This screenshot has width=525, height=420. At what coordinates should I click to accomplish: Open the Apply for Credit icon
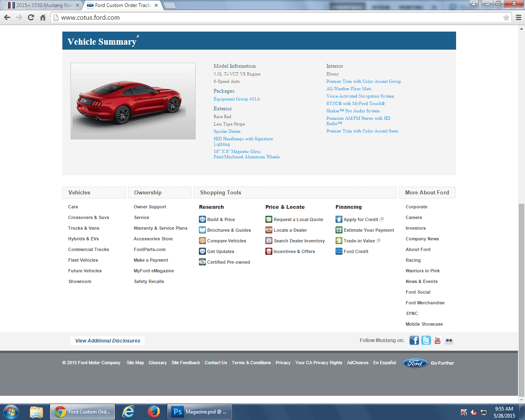(x=339, y=219)
